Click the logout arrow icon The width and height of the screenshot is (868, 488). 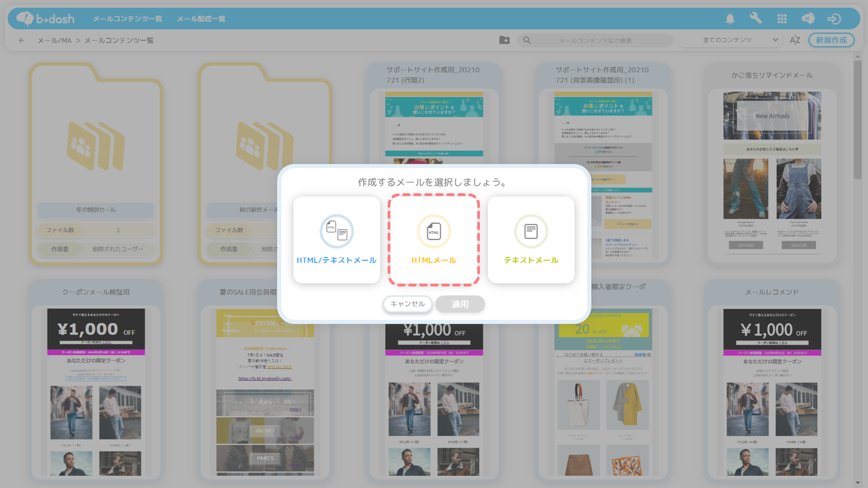834,19
